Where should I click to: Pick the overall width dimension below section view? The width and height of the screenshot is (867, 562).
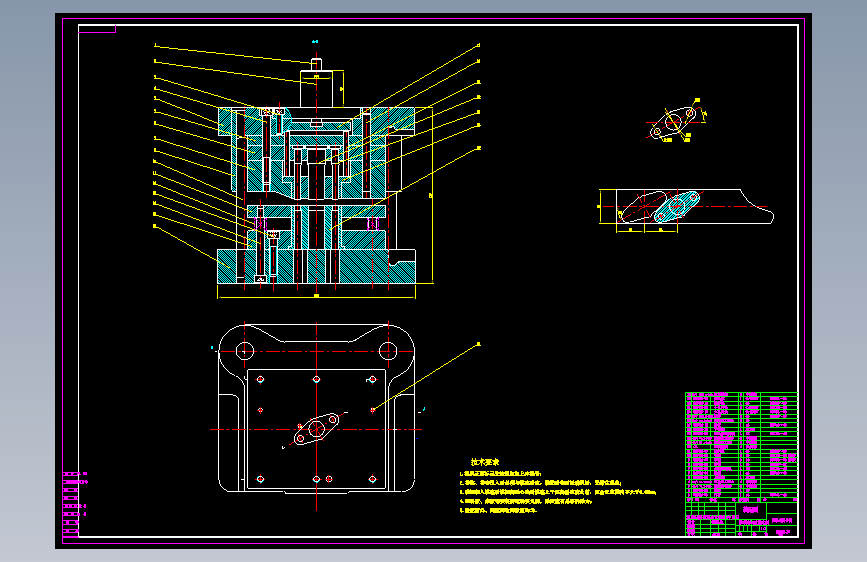[316, 297]
